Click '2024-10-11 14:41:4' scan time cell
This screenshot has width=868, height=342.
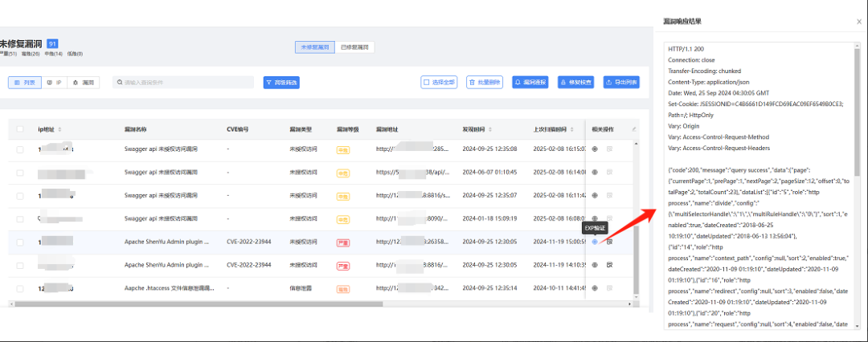point(559,288)
